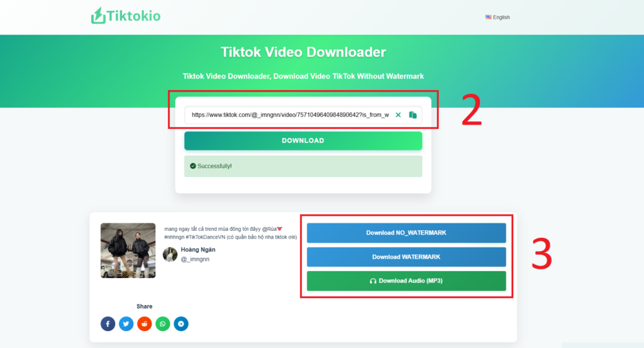Click the Tiktokio logo in the header
The image size is (644, 348).
point(126,16)
